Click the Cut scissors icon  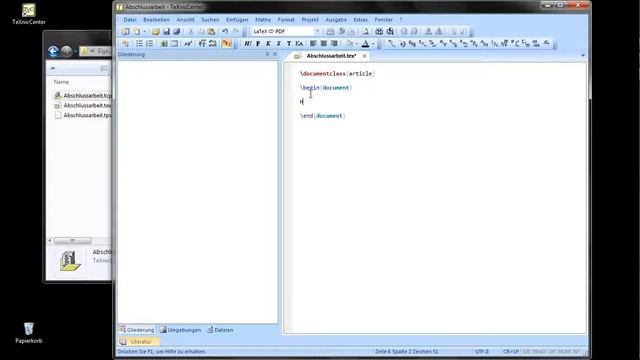[x=191, y=31]
